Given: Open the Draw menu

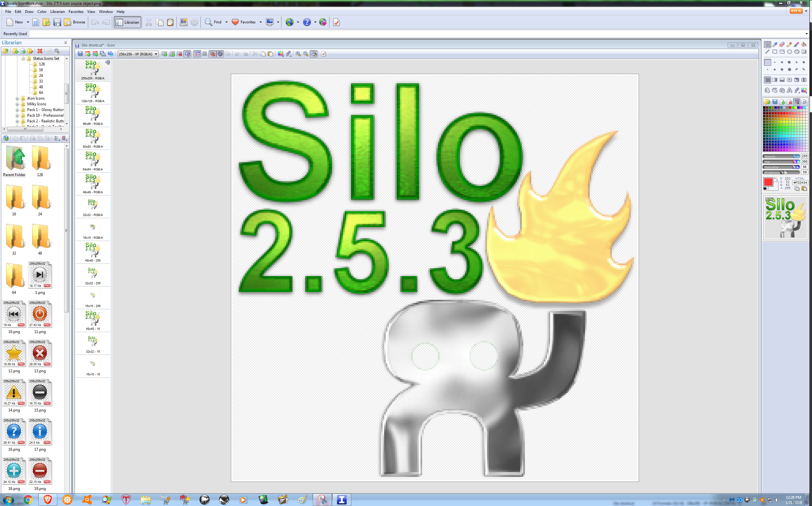Looking at the screenshot, I should [29, 11].
